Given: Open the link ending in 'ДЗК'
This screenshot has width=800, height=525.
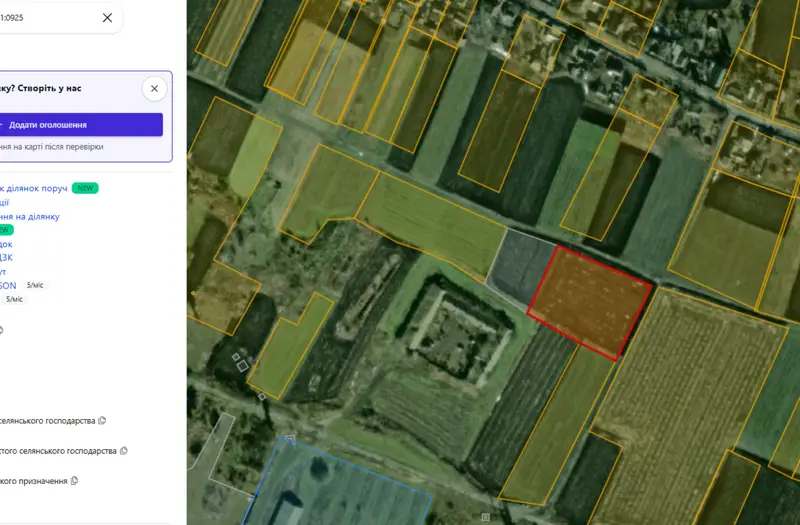Looking at the screenshot, I should [6, 258].
